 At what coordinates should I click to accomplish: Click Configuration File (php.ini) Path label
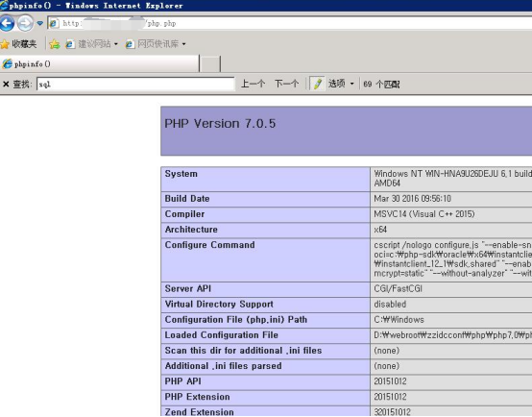point(236,320)
